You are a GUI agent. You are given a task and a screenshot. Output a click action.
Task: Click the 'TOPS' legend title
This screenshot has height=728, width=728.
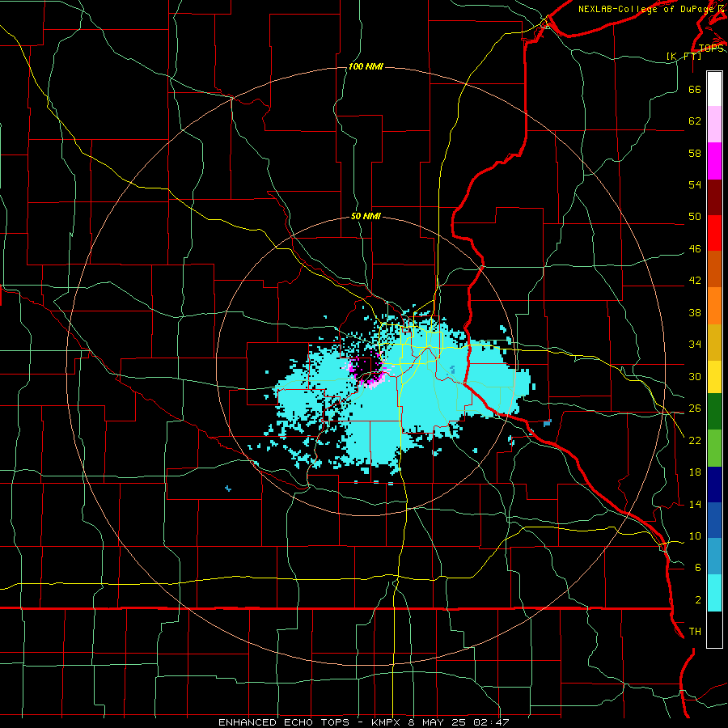[711, 48]
